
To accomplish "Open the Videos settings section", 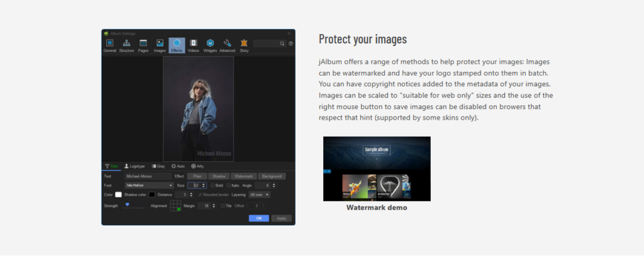I will [x=194, y=45].
